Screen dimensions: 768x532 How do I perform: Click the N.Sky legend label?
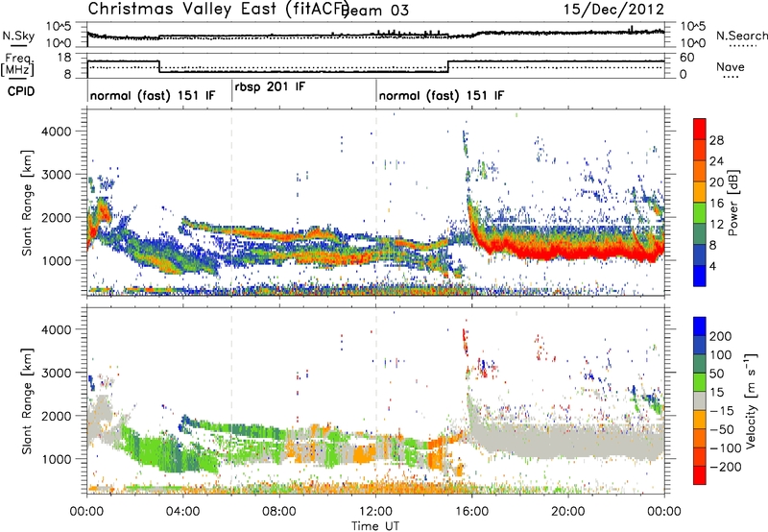coord(18,36)
